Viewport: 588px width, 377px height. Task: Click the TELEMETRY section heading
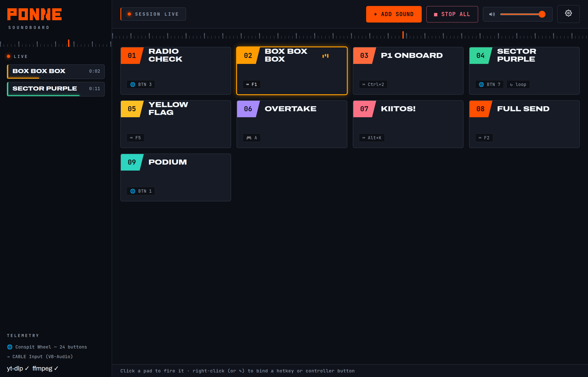[x=23, y=336]
